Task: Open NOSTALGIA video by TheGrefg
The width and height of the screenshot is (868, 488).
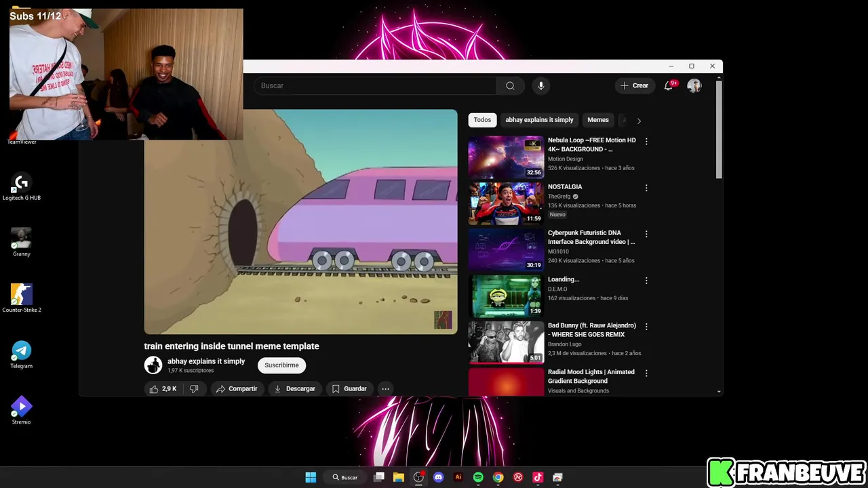Action: coord(506,203)
